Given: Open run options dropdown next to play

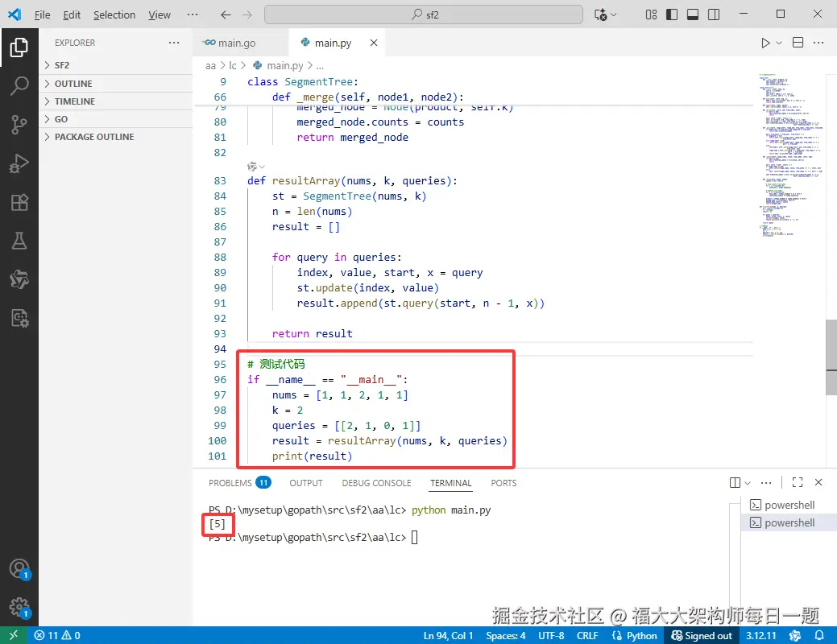Looking at the screenshot, I should tap(779, 43).
